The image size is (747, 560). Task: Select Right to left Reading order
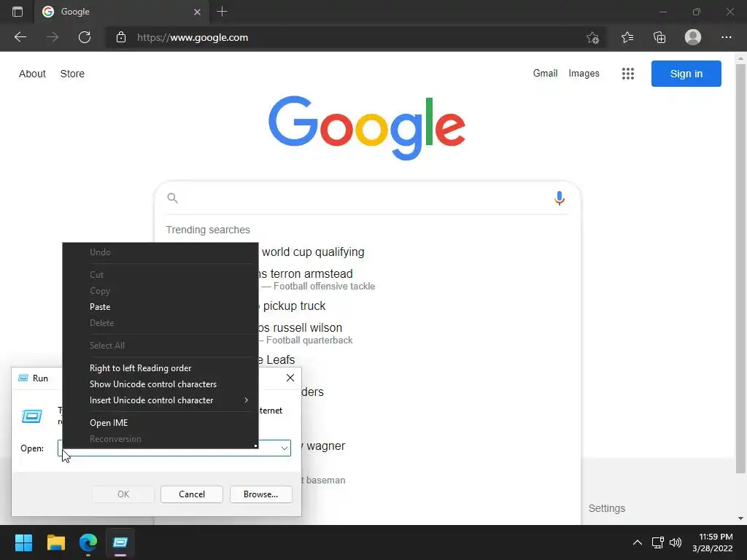pyautogui.click(x=160, y=368)
